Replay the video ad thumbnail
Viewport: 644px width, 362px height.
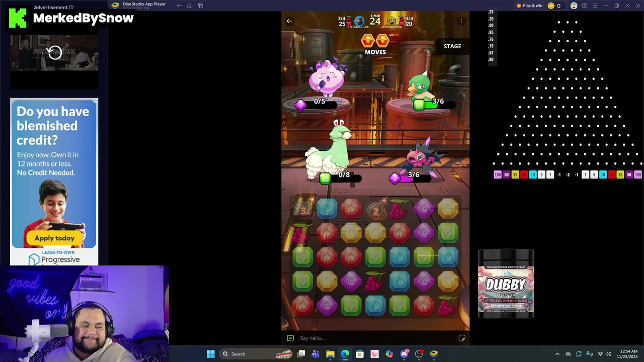(55, 52)
